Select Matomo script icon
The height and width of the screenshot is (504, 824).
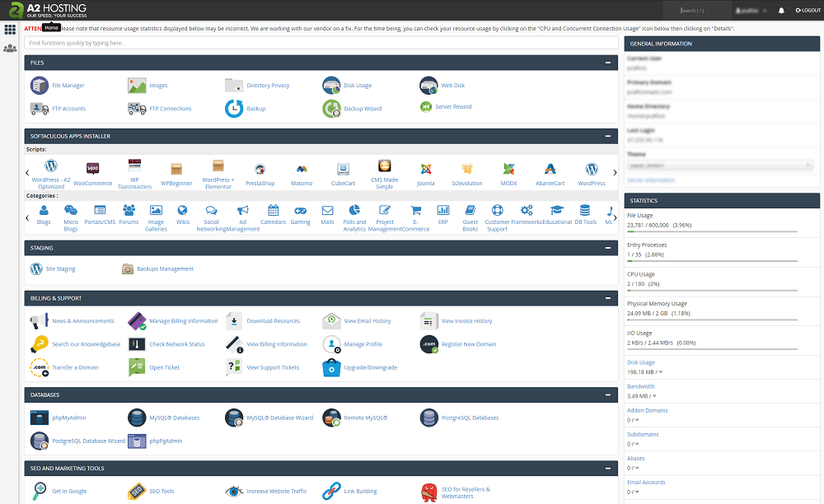302,169
